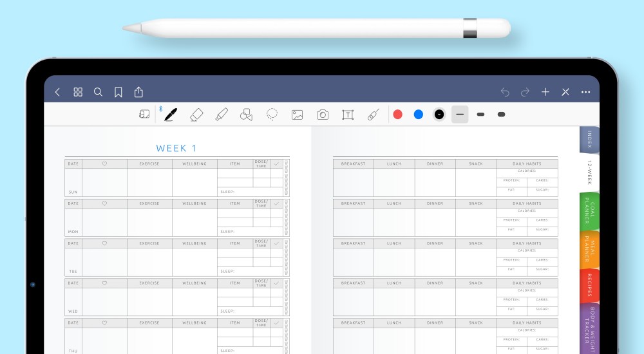Tap the SLEEP: field in TUE row
644x354 pixels.
pos(250,272)
